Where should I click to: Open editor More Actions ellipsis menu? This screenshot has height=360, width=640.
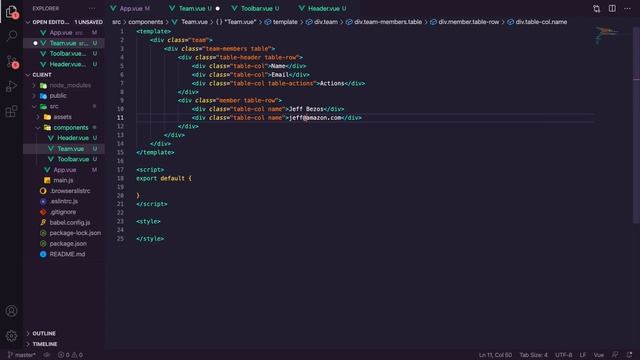coord(627,9)
